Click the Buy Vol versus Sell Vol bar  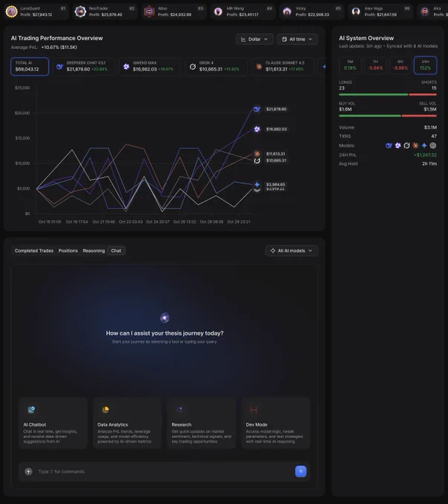(x=388, y=116)
